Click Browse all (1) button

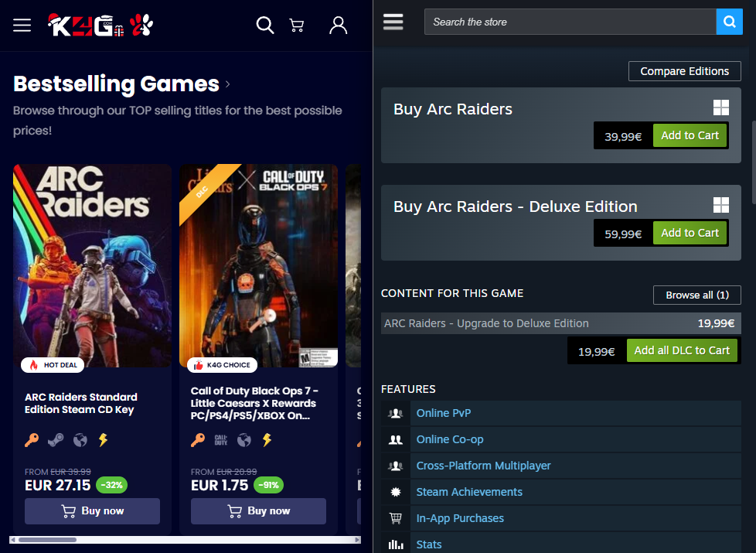click(x=696, y=295)
